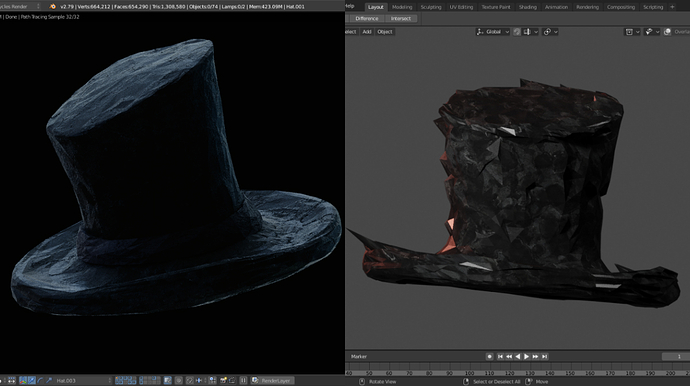The image size is (690, 386).
Task: Click the second scene layer button grid
Action: [x=149, y=380]
